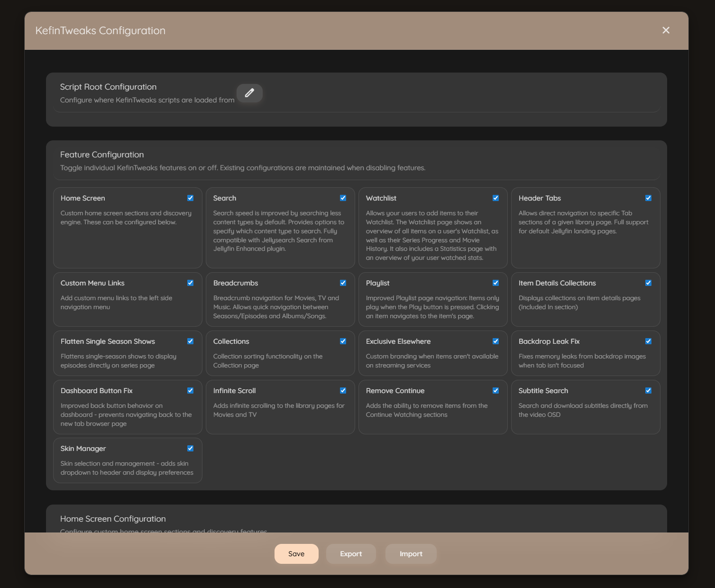Select the Watchlist card title
This screenshot has height=588, width=715.
(x=381, y=198)
